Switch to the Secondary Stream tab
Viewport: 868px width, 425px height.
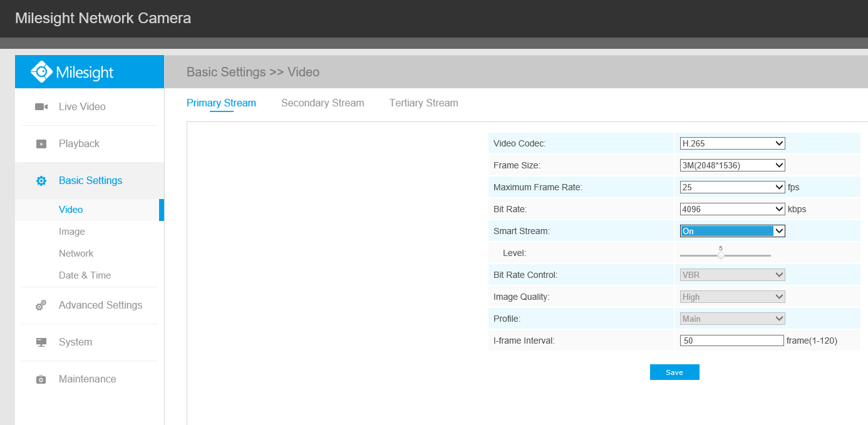pos(323,103)
